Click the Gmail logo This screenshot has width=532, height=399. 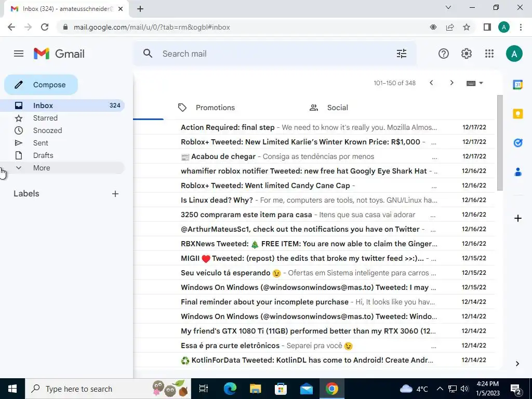pos(59,54)
